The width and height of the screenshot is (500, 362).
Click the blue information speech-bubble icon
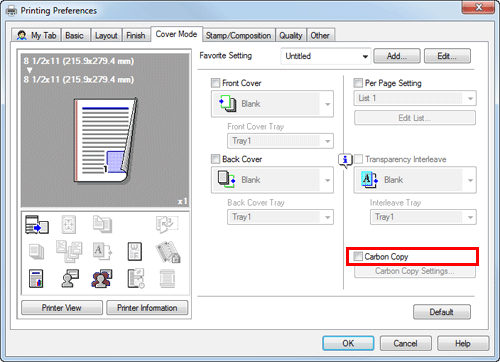pyautogui.click(x=345, y=160)
